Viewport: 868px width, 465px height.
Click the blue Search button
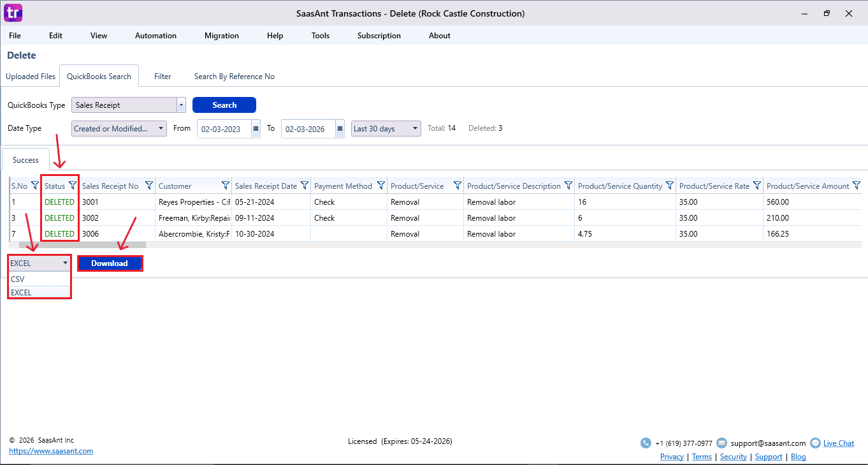point(224,105)
